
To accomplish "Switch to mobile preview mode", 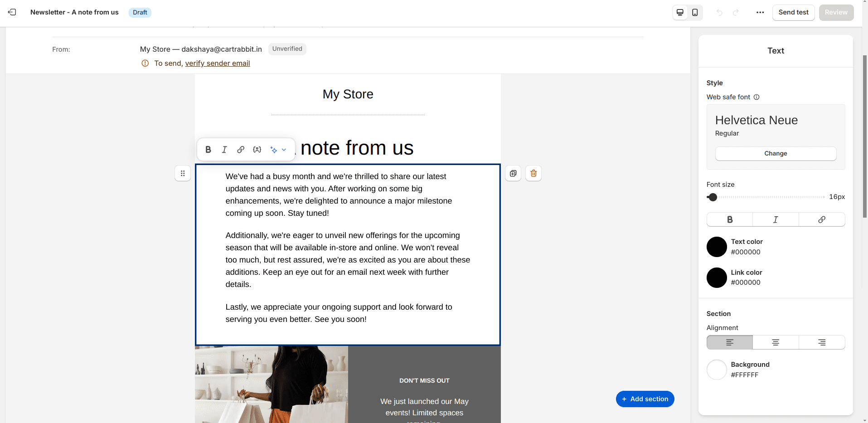I will (695, 12).
